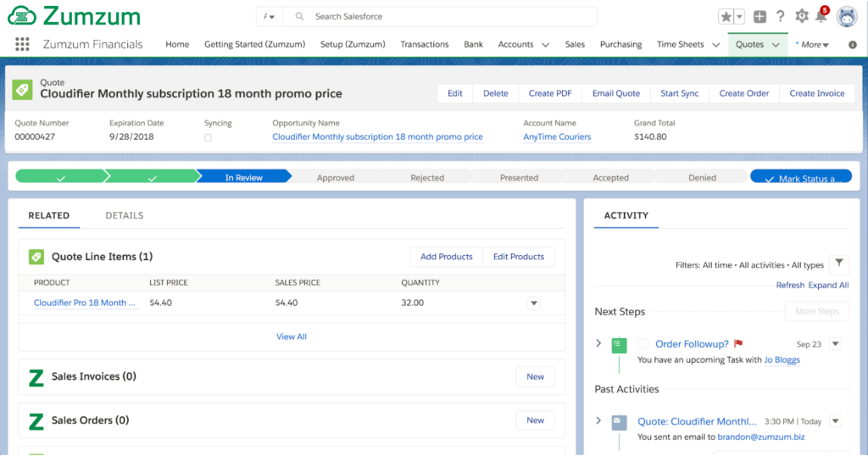Viewport: 868px width, 456px height.
Task: Click the Search Salesforce field
Action: 440,17
